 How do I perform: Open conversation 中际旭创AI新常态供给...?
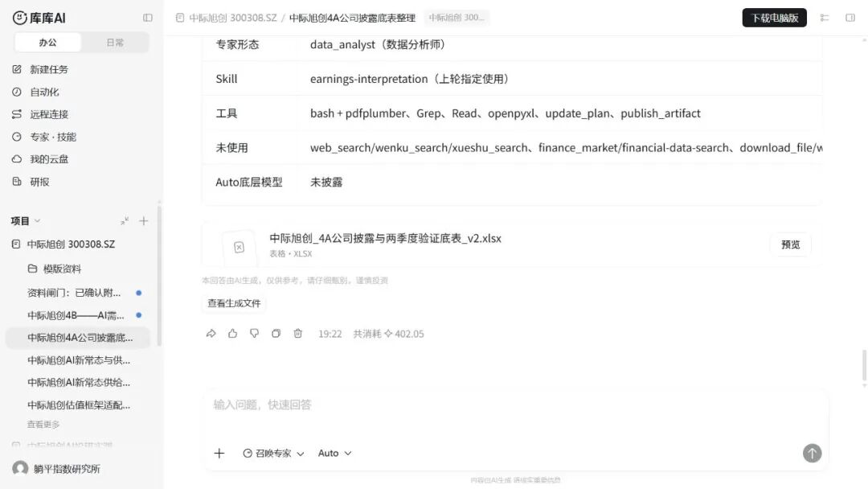(79, 383)
